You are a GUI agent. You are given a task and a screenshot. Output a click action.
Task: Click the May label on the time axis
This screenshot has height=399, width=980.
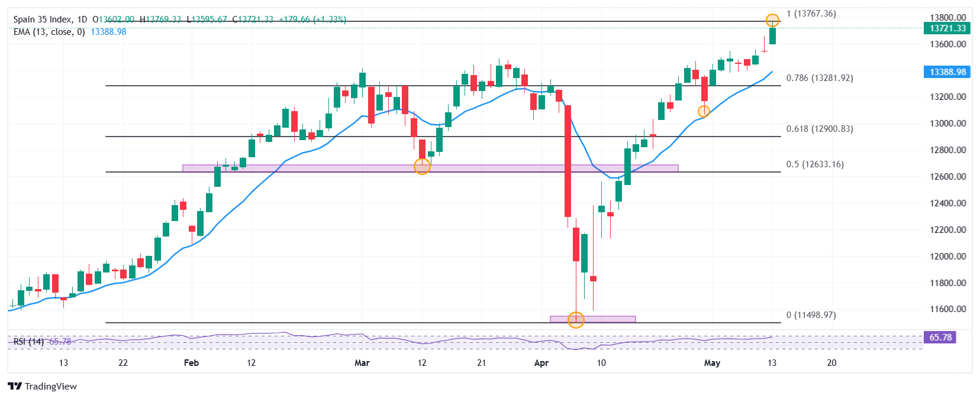click(712, 363)
